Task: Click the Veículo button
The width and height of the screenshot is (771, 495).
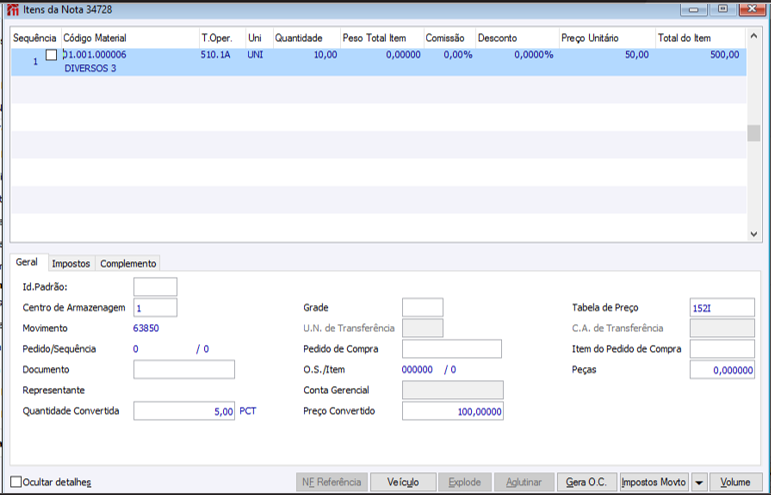Action: 403,482
